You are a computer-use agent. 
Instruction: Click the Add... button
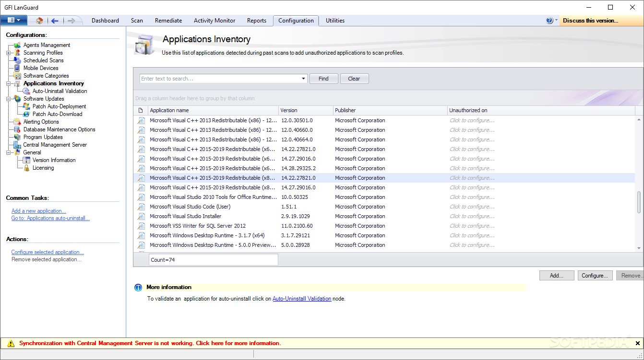pyautogui.click(x=557, y=276)
